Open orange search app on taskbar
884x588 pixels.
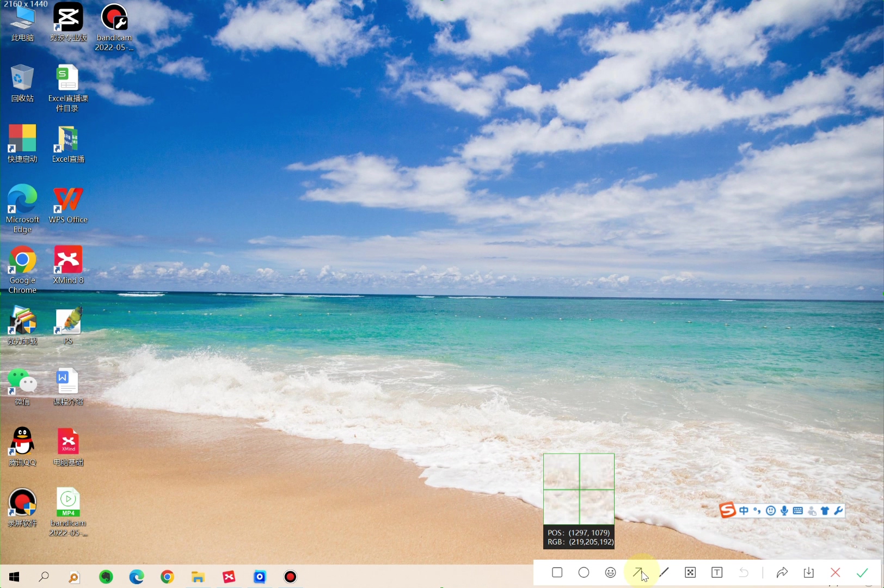[74, 577]
